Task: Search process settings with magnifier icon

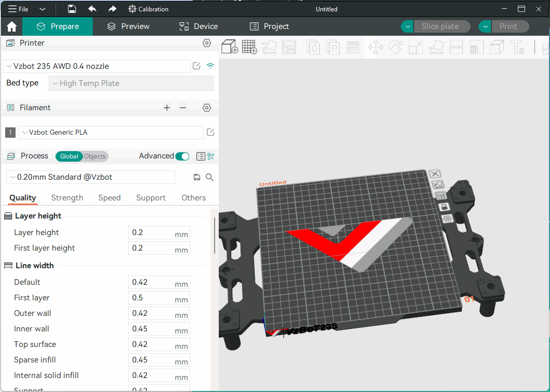Action: pos(209,177)
